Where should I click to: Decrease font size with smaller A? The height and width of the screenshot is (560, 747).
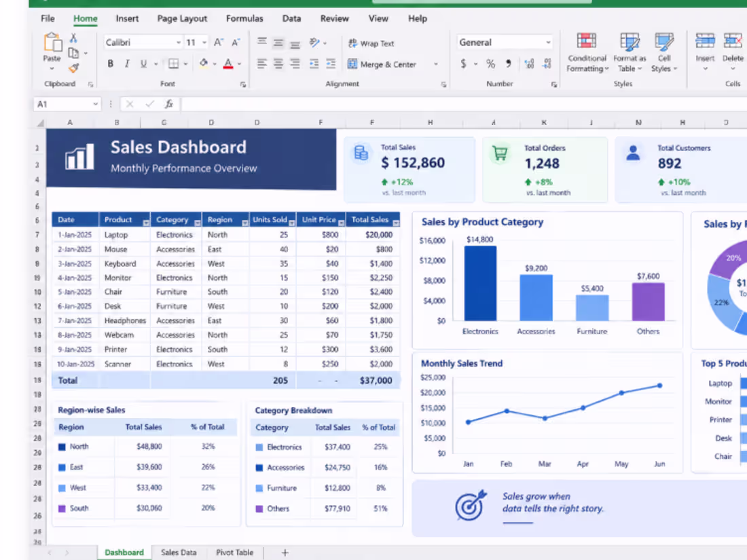coord(236,42)
